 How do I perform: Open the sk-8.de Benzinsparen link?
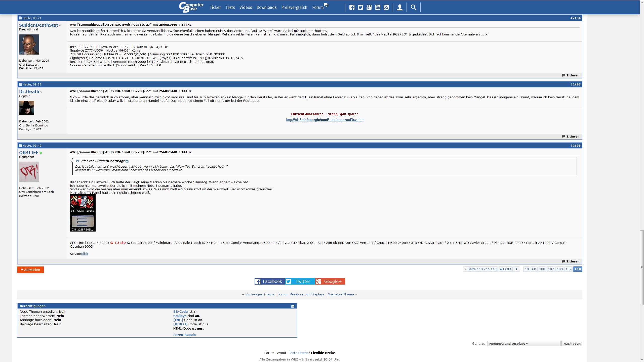tap(324, 120)
